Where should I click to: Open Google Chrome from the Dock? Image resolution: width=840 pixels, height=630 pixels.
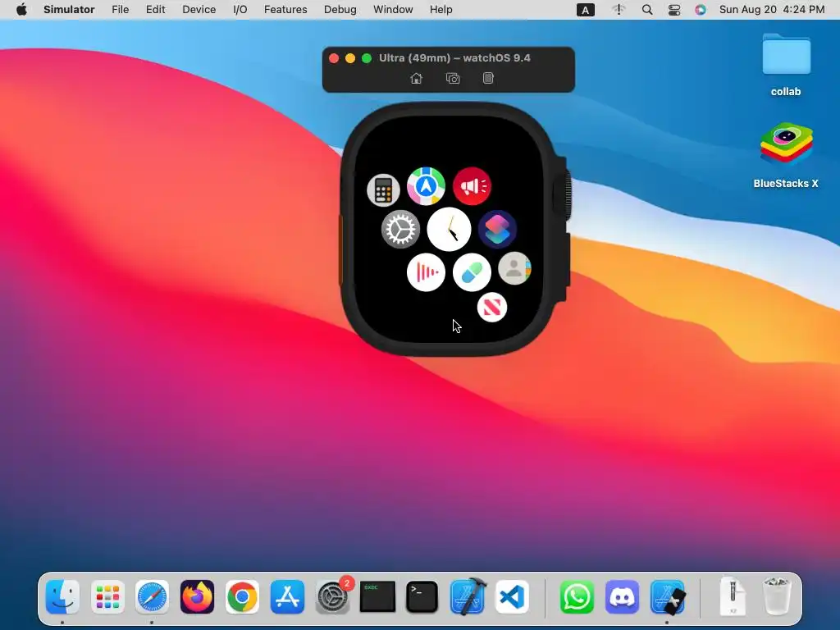point(242,597)
